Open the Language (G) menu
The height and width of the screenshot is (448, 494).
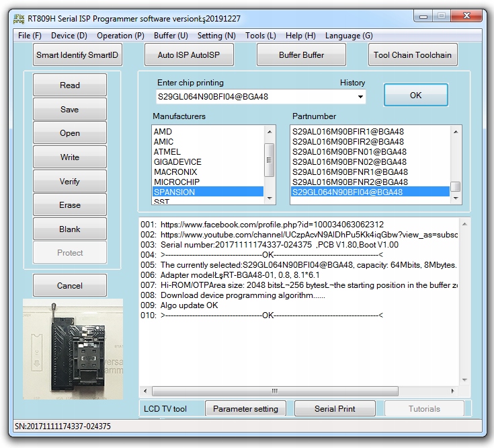349,36
